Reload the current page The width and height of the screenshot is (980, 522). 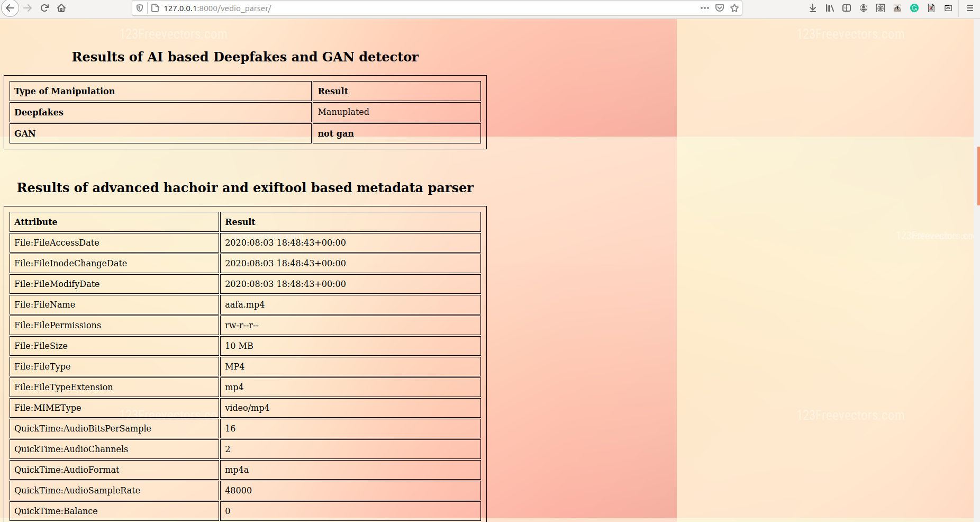coord(45,8)
